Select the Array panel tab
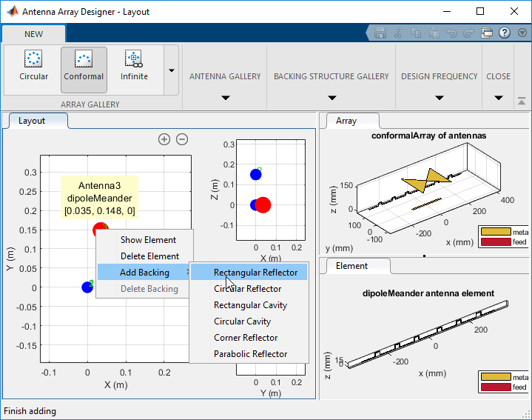The height and width of the screenshot is (420, 532). click(346, 121)
